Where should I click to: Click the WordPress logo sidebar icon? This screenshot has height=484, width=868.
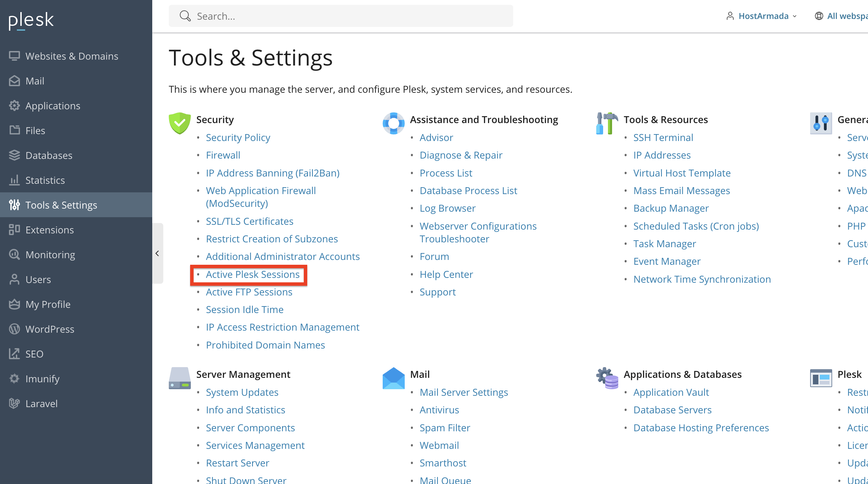click(14, 329)
